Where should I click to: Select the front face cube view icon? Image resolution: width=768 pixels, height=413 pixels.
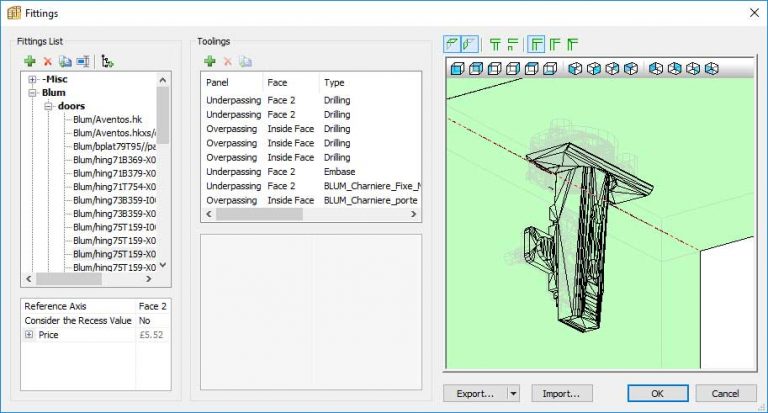click(457, 69)
